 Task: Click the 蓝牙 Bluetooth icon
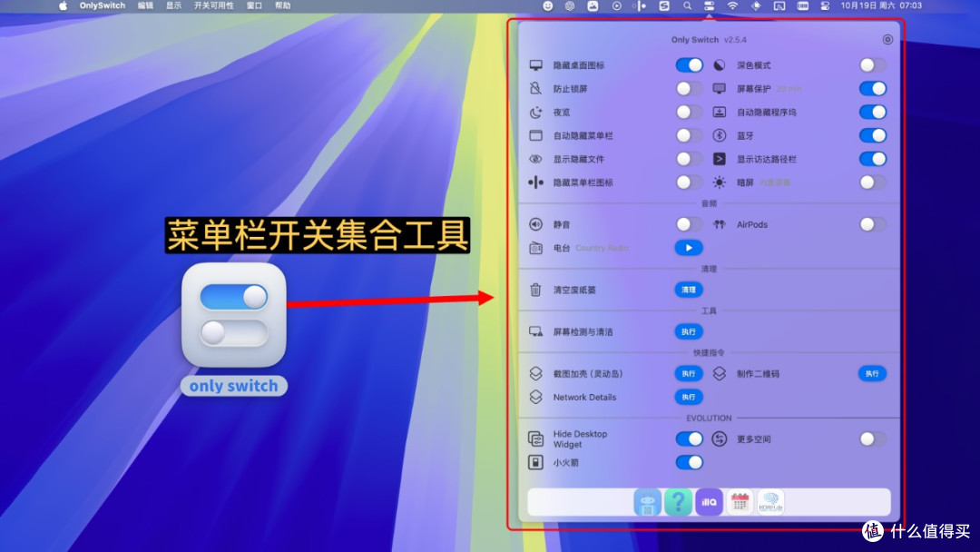[720, 135]
